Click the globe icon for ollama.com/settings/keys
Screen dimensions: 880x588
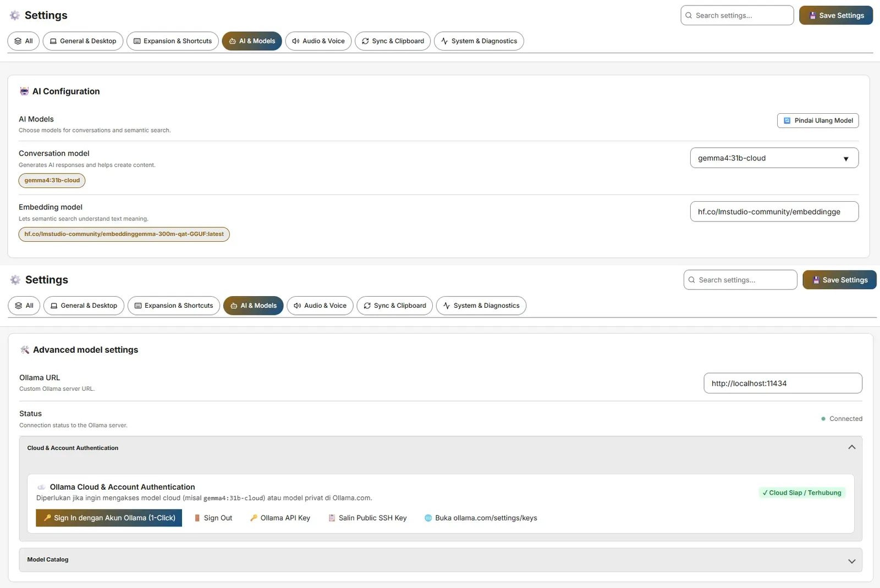428,518
